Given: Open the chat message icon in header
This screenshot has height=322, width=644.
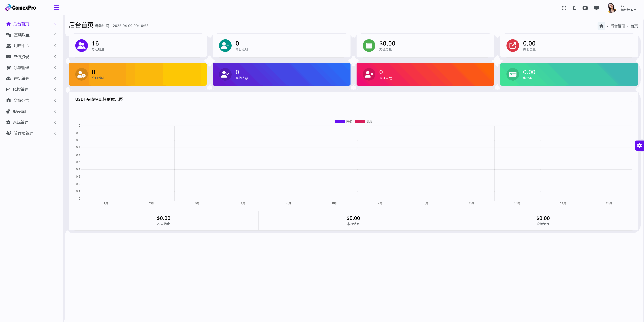Looking at the screenshot, I should point(596,8).
